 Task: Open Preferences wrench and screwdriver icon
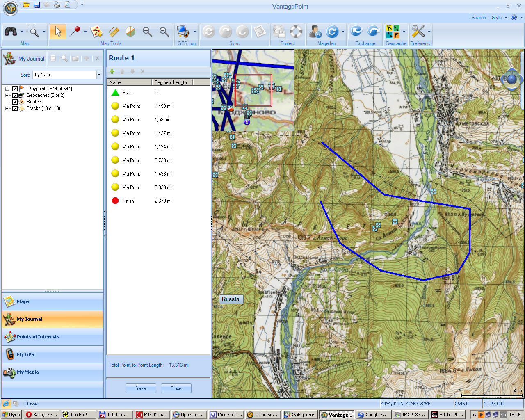(x=418, y=31)
